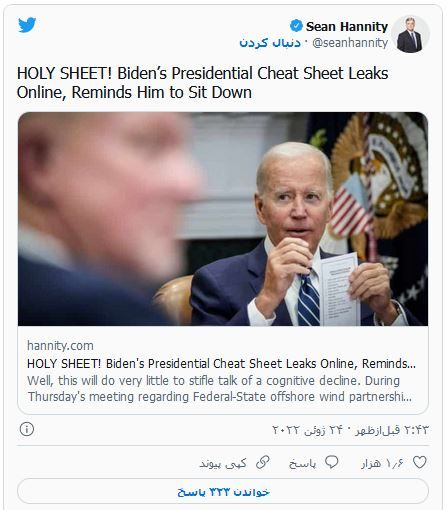Open the HOLY SHEET link card title
The image size is (448, 510).
(221, 363)
